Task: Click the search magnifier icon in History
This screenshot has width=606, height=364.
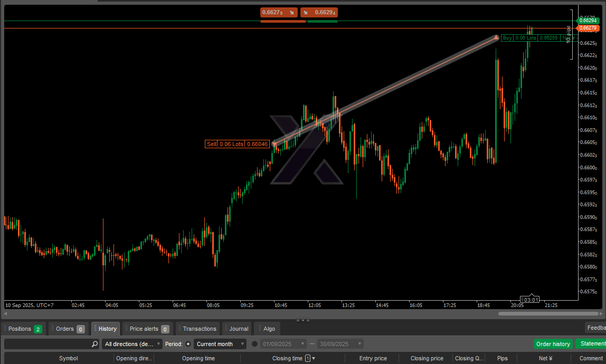Action: 94,344
